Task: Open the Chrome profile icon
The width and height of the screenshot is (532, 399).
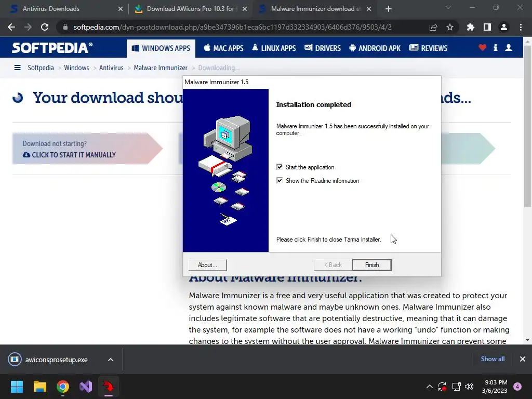Action: coord(504,27)
